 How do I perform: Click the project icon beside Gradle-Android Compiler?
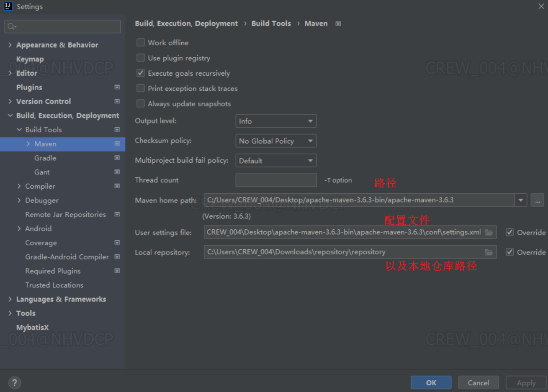point(117,256)
